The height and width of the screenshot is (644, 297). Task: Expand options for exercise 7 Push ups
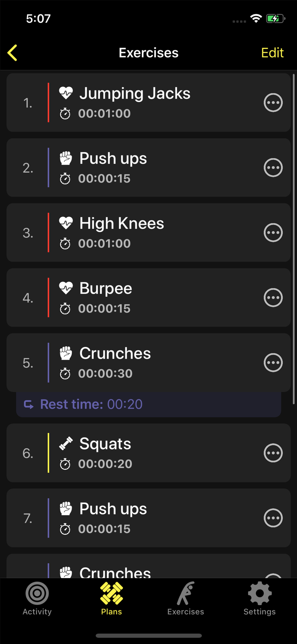273,518
